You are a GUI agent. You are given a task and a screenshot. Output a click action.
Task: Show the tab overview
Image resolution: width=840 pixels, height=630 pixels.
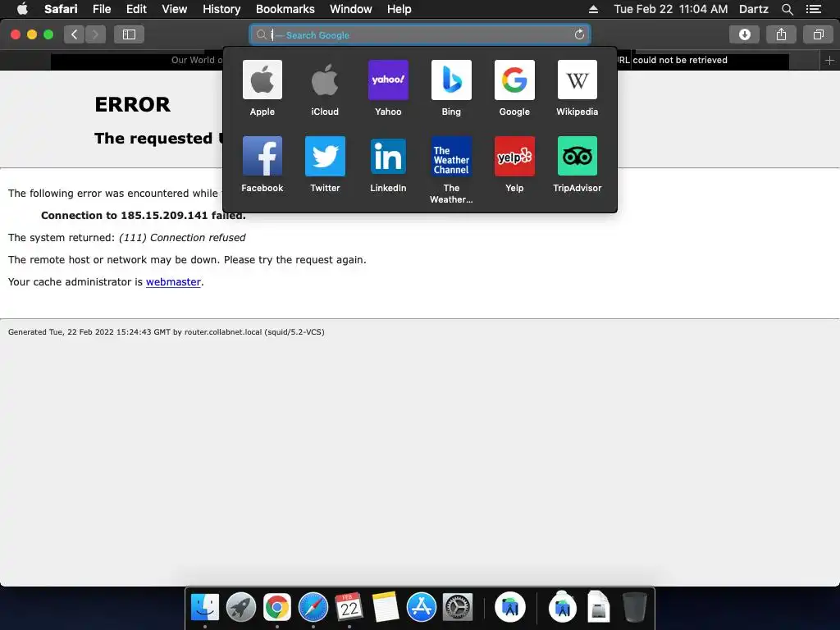pyautogui.click(x=818, y=34)
